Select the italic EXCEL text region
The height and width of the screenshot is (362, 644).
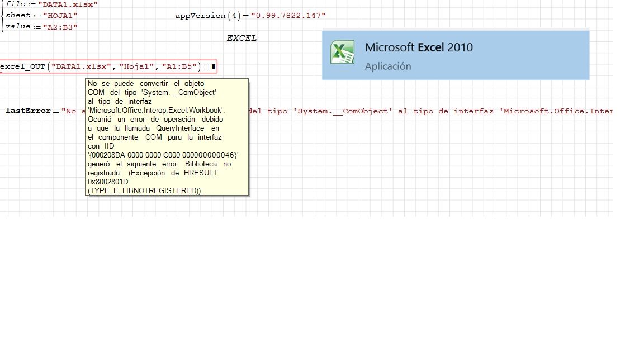[241, 39]
